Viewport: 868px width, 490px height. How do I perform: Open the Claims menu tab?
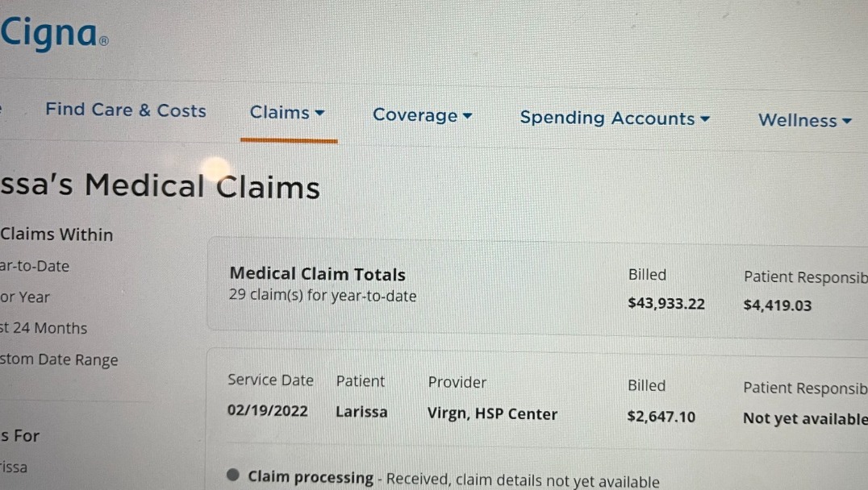coord(279,113)
